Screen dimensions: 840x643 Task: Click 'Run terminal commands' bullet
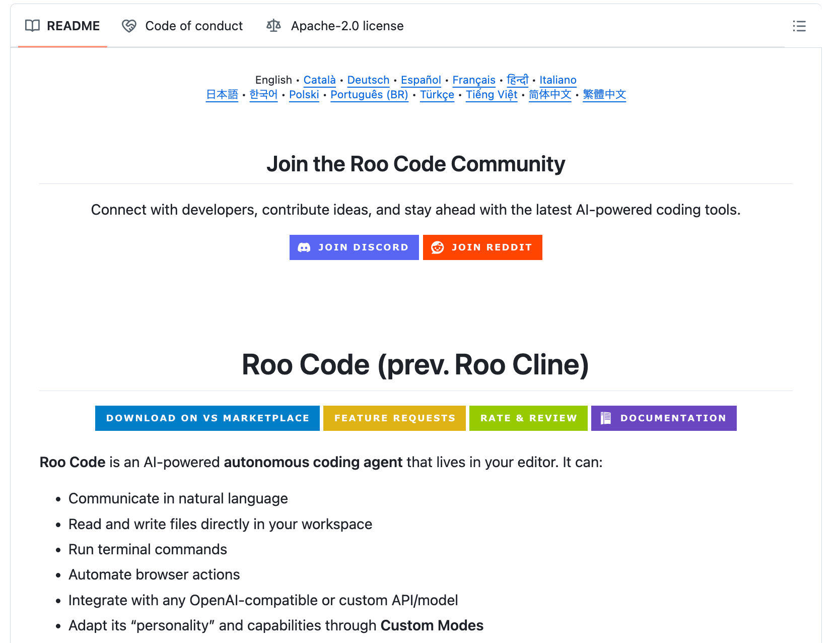[x=148, y=549]
